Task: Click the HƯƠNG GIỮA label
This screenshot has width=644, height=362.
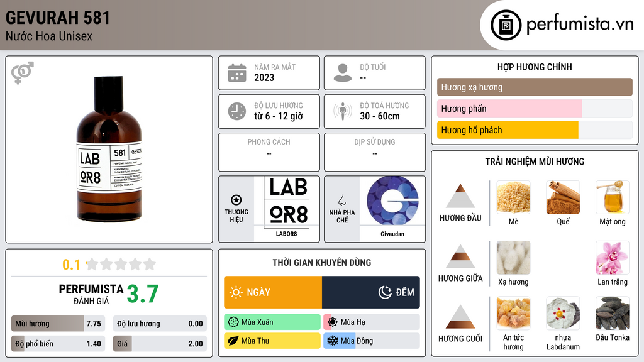Action: click(460, 278)
